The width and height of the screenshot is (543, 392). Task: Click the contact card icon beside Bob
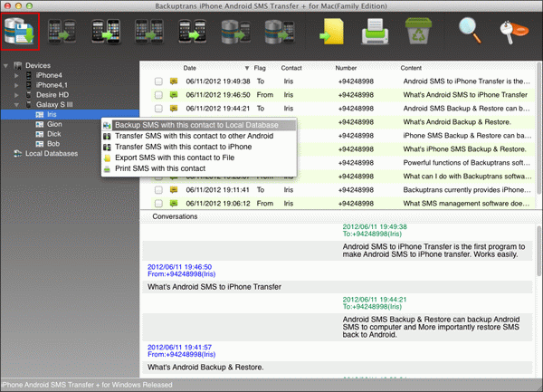coord(40,143)
